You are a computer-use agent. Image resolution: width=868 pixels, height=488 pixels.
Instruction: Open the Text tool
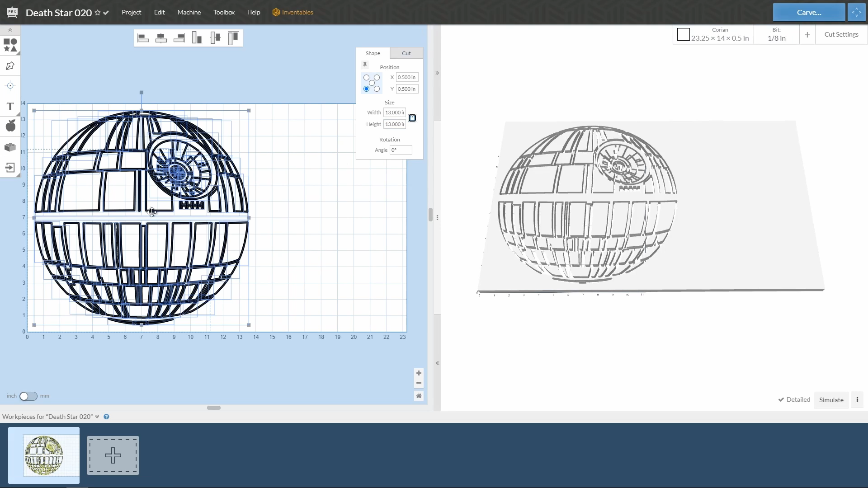(10, 107)
